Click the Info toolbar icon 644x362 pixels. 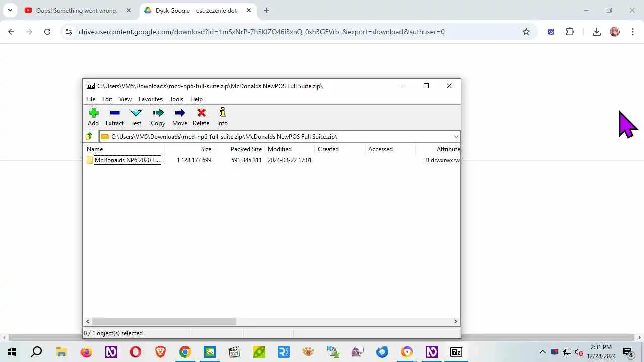pyautogui.click(x=222, y=117)
